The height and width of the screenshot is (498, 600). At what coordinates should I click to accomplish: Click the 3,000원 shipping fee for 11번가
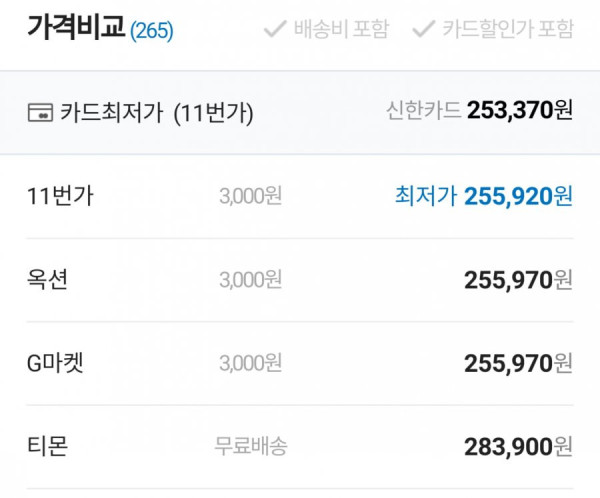coord(251,196)
